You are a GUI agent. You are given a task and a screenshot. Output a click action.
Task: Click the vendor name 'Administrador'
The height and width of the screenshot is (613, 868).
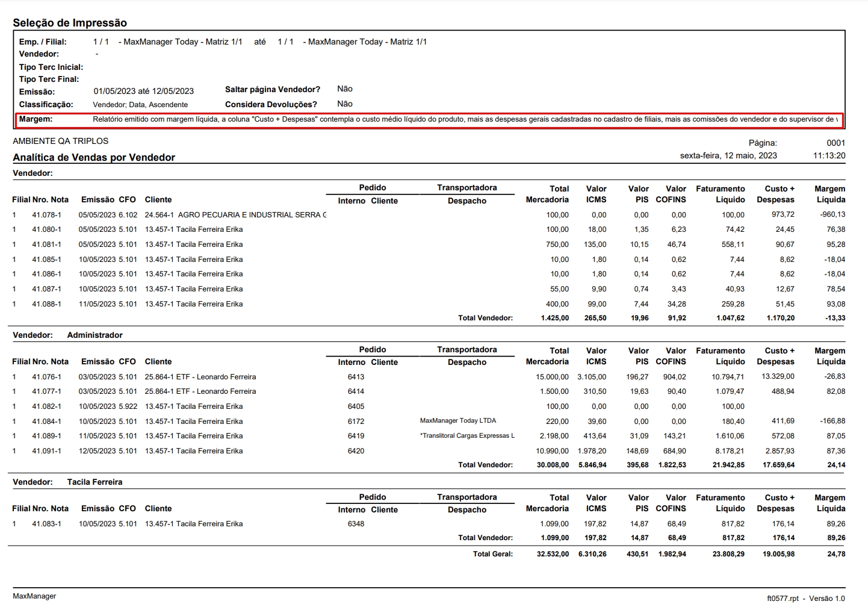click(95, 335)
